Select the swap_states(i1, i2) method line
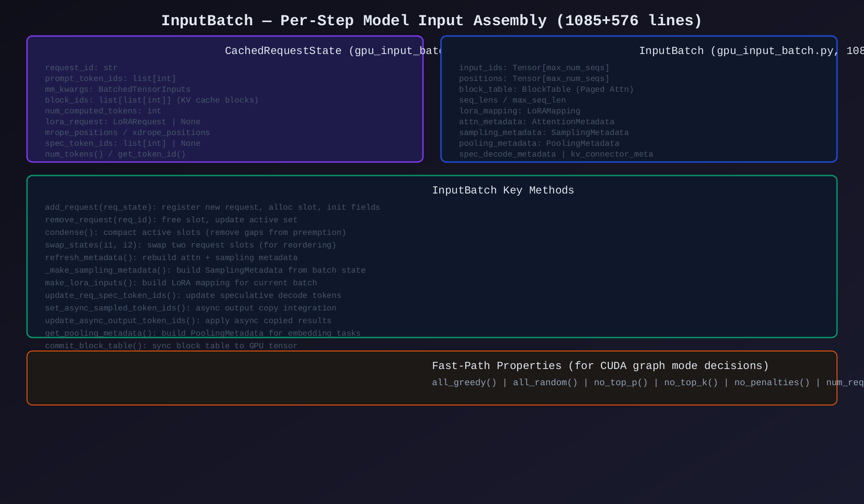Viewport: 864px width, 504px height. tap(190, 245)
